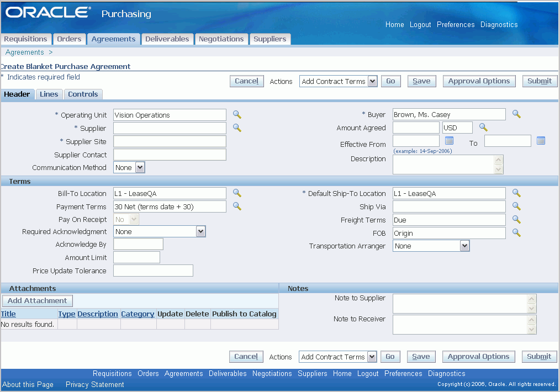Open Privacy Statement link
The width and height of the screenshot is (560, 392).
pos(94,384)
